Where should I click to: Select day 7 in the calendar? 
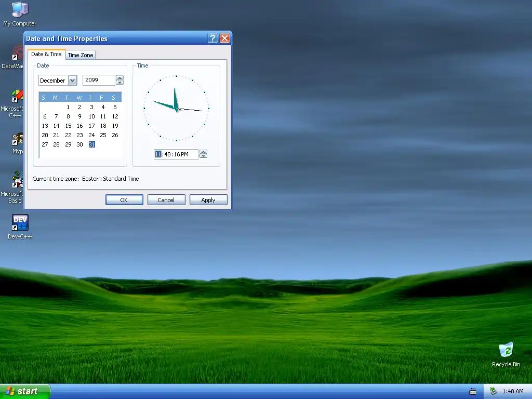point(56,116)
